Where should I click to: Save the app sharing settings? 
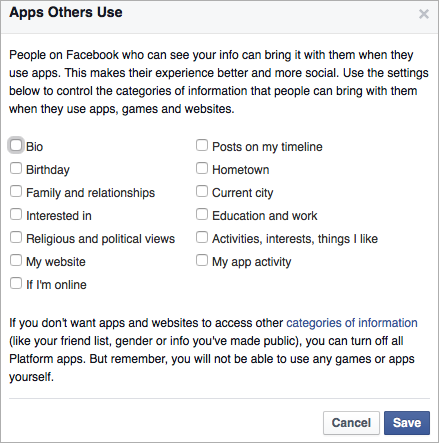pyautogui.click(x=407, y=423)
